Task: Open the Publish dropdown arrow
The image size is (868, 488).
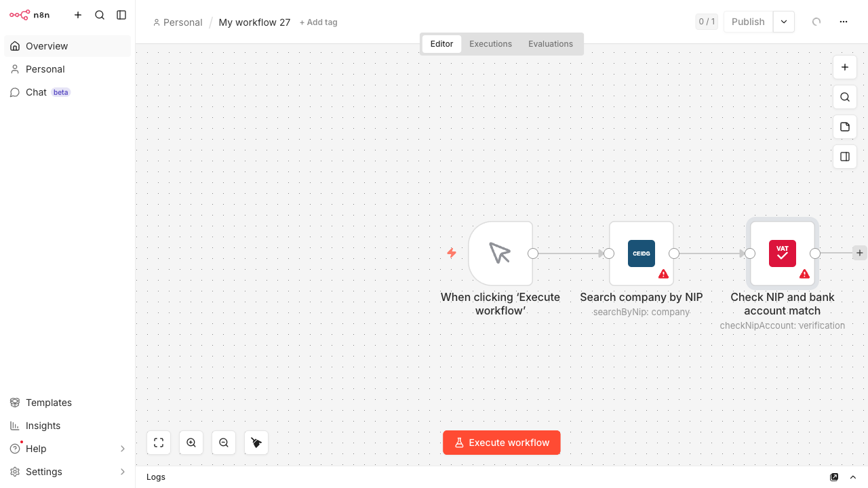Action: click(784, 22)
